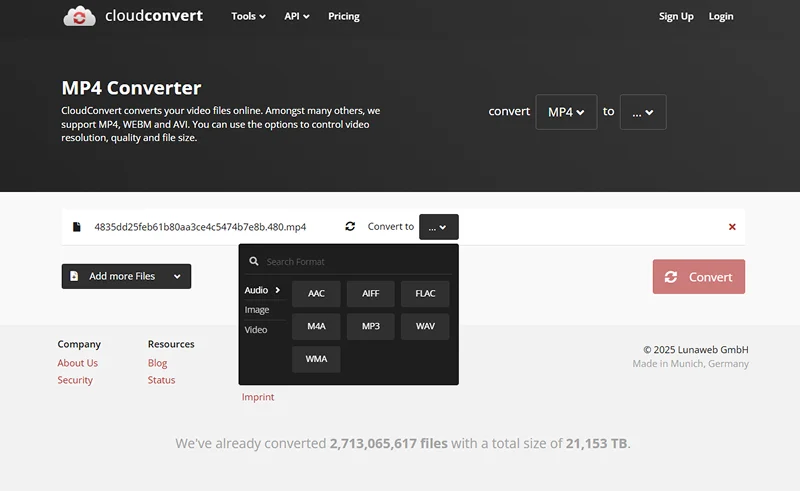
Task: Select the Image format category
Action: [257, 310]
